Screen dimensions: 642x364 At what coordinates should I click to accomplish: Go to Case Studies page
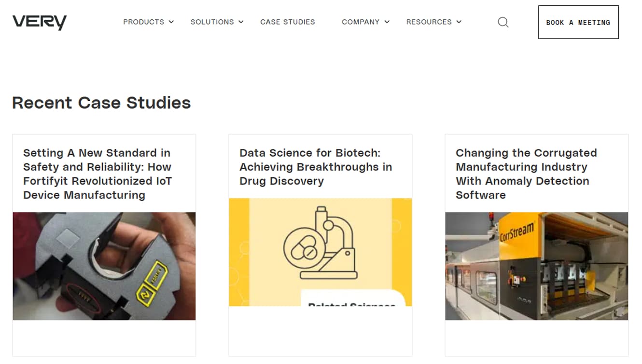coord(287,22)
